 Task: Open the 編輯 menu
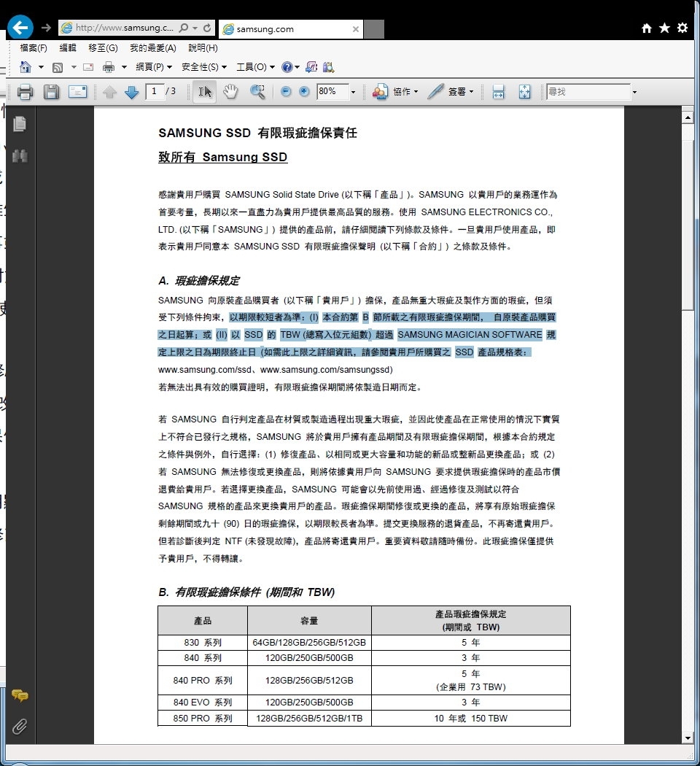tap(68, 48)
